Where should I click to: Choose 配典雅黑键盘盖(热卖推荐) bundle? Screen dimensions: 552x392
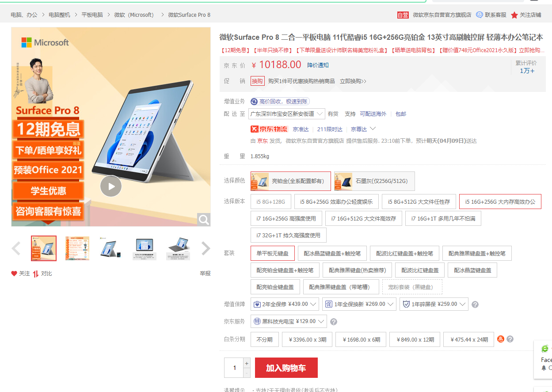point(354,270)
